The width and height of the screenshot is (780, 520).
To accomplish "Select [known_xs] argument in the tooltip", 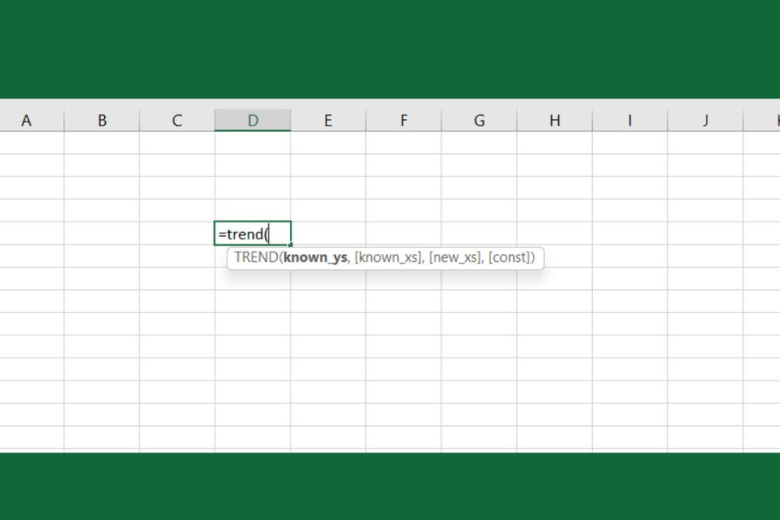I will [x=388, y=257].
